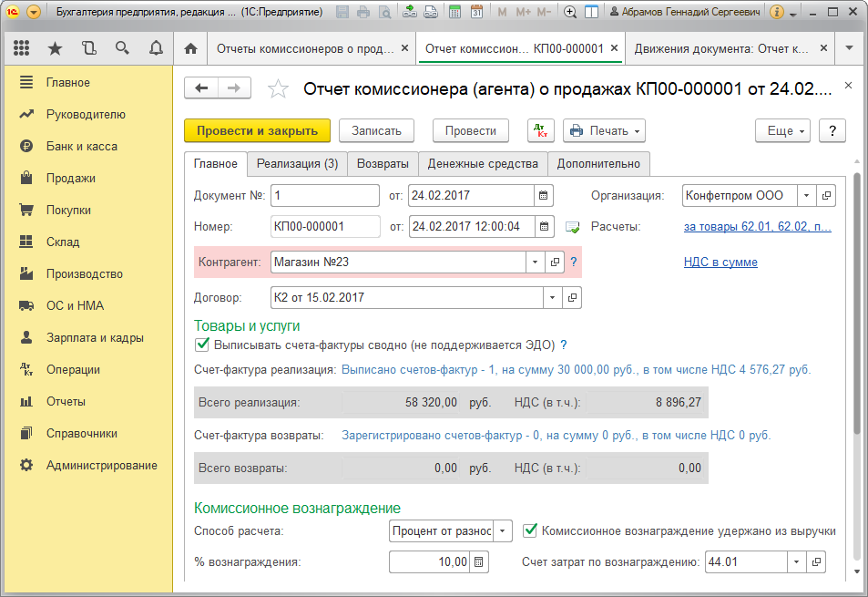
Task: Click the Print icon in title bar
Action: coord(363,12)
